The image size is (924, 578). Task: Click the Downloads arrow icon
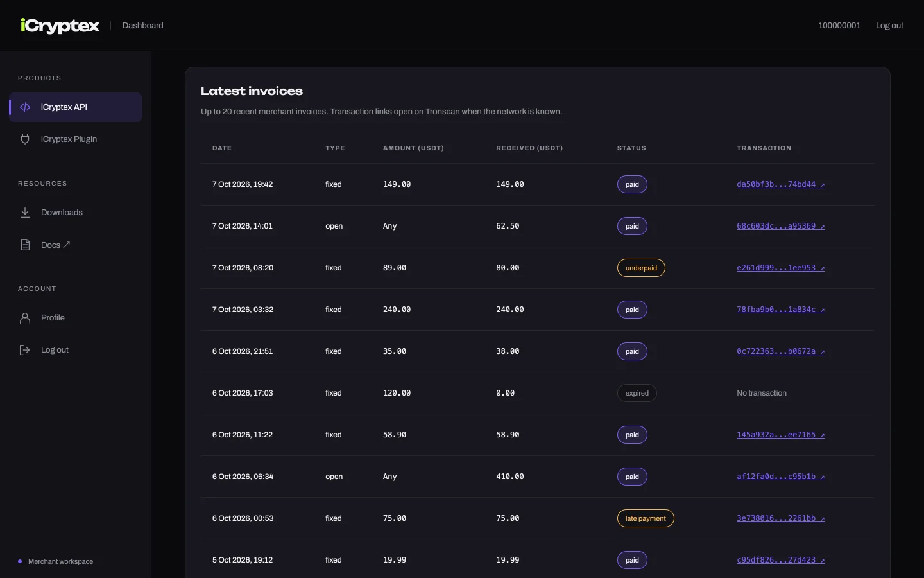click(25, 213)
